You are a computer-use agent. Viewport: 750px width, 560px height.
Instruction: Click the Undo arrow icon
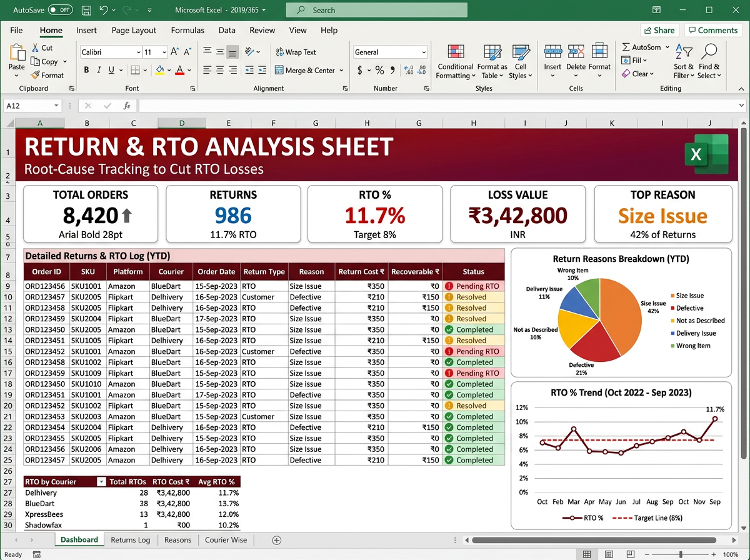click(104, 10)
